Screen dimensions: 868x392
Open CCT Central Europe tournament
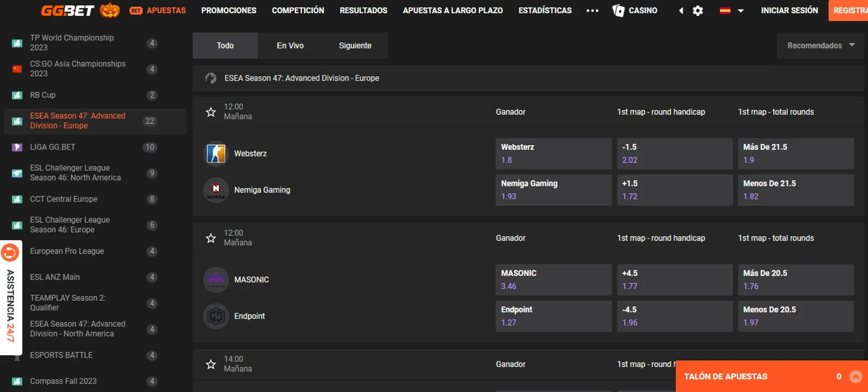click(95, 199)
